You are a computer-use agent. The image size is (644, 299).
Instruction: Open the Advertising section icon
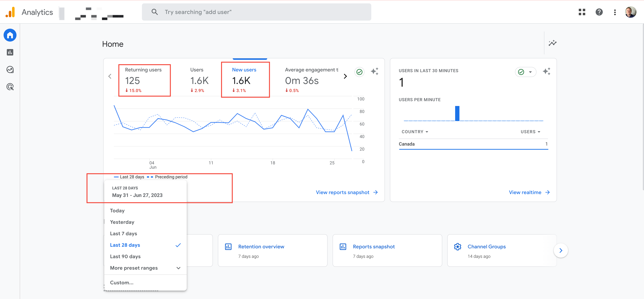click(10, 87)
